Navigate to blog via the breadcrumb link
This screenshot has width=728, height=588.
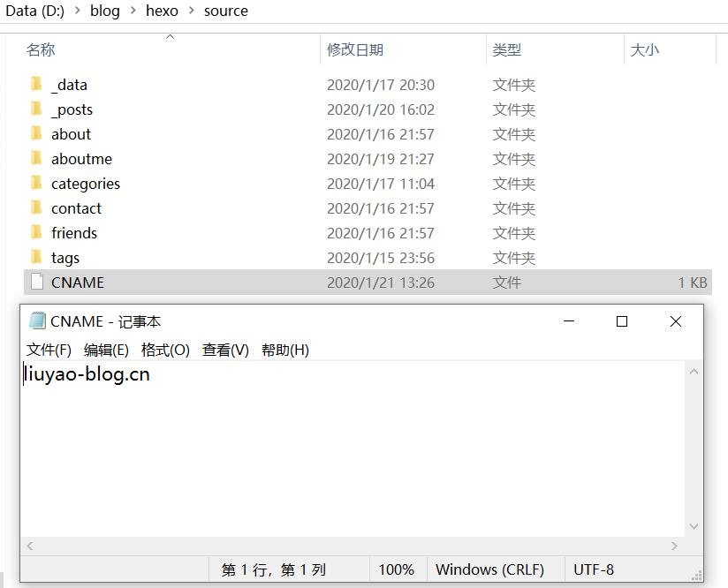click(x=103, y=11)
